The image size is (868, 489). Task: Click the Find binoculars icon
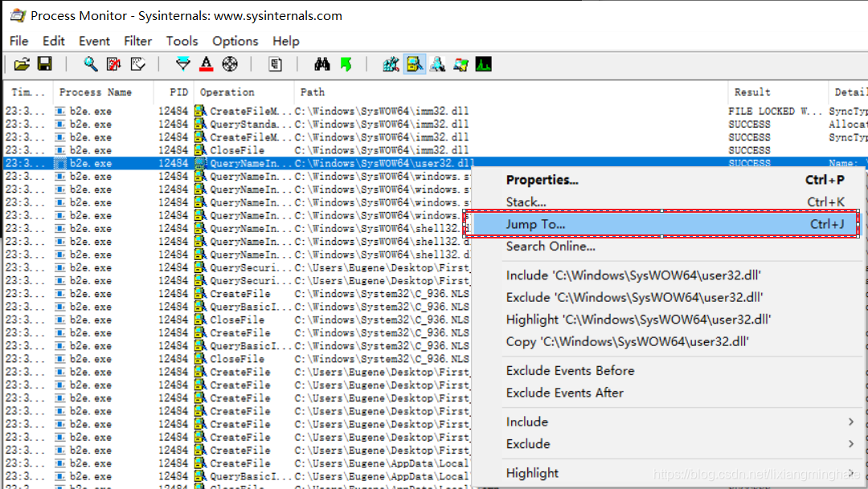321,64
